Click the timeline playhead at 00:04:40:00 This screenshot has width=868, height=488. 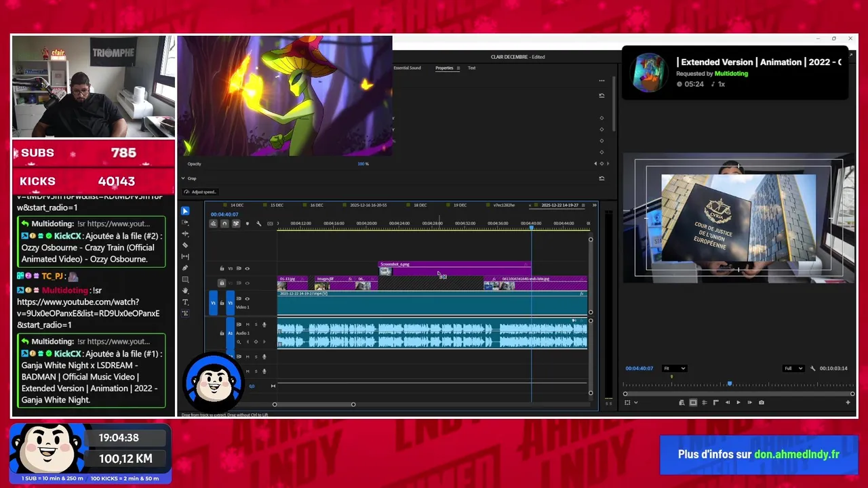click(531, 227)
